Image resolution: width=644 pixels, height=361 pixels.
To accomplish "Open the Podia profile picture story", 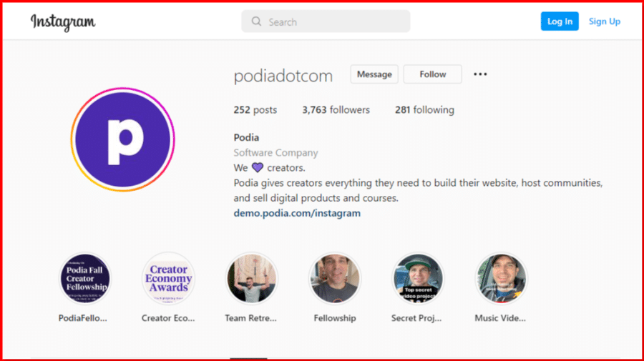I will tap(123, 139).
